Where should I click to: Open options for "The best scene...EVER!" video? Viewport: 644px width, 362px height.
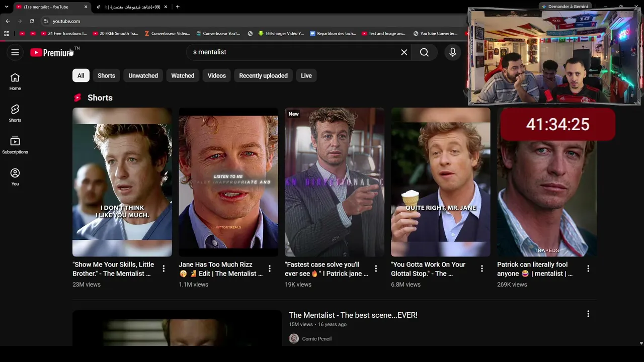point(588,314)
